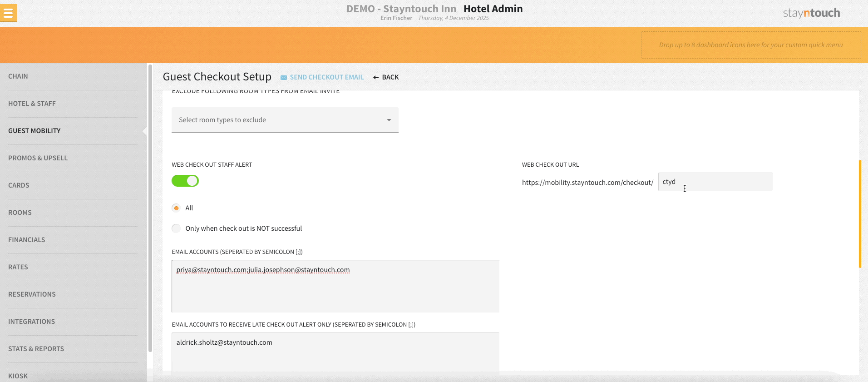Viewport: 868px width, 382px height.
Task: Click the Erin Fischer user name
Action: coord(396,18)
